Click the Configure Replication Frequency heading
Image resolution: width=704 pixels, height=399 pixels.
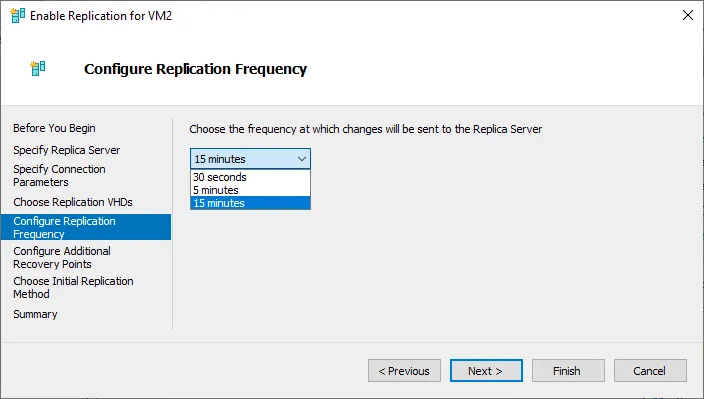click(195, 69)
